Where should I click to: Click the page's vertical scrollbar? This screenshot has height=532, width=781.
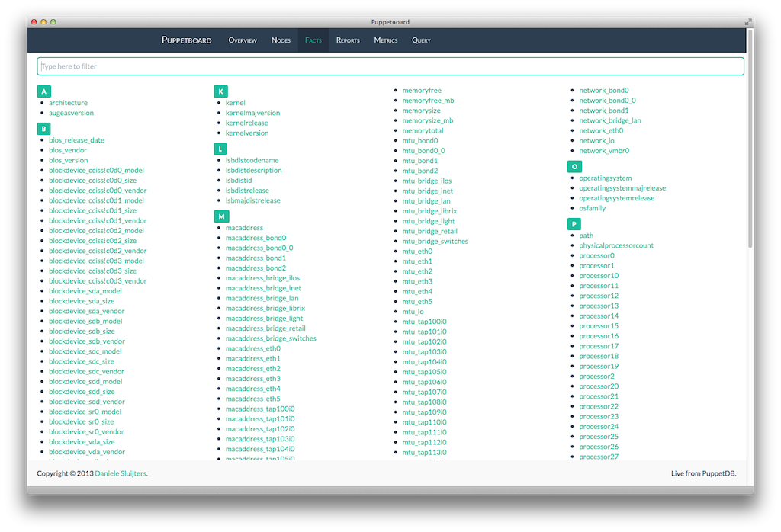[x=750, y=152]
